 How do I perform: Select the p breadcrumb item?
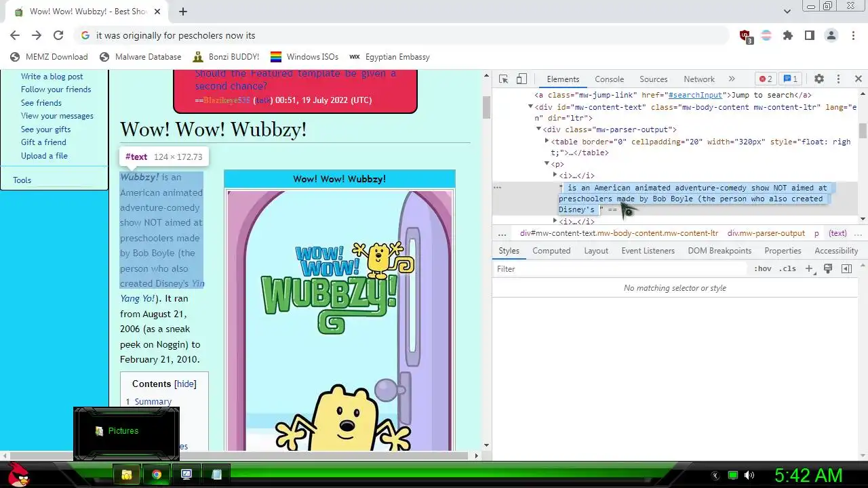point(816,233)
